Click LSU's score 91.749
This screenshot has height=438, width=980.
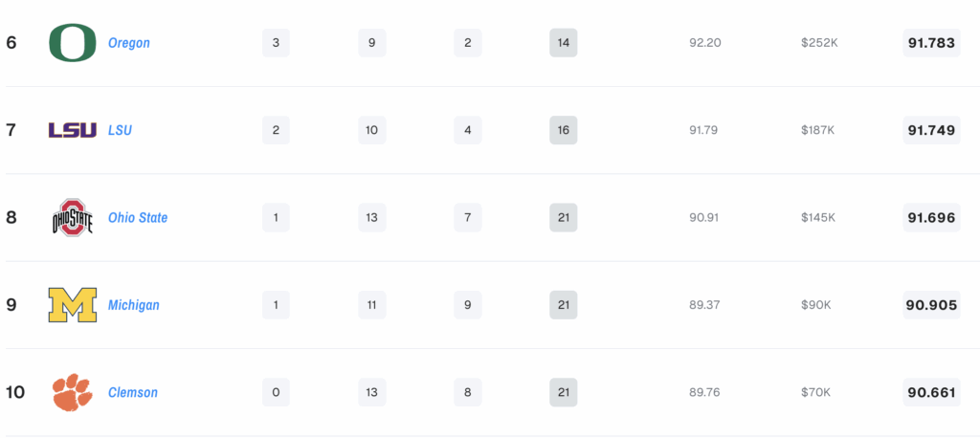click(x=931, y=130)
